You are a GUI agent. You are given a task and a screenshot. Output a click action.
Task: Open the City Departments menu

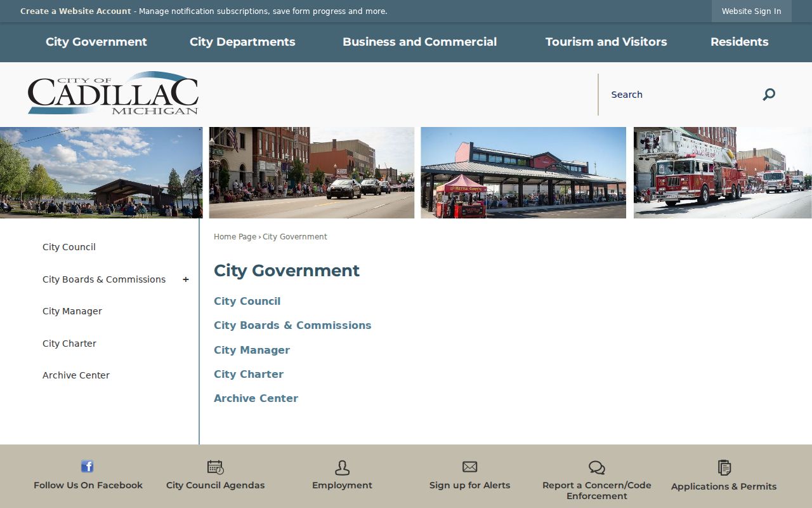tap(242, 42)
